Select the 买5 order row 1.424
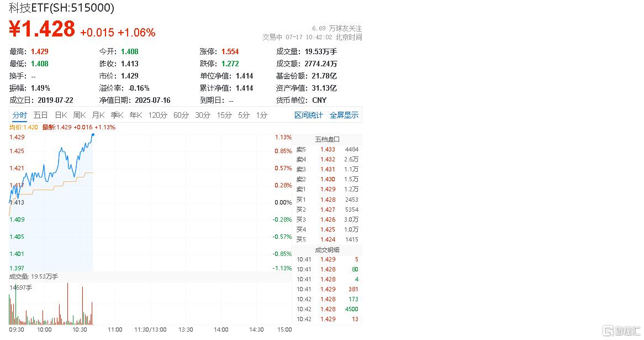This screenshot has width=644, height=340. pyautogui.click(x=328, y=239)
